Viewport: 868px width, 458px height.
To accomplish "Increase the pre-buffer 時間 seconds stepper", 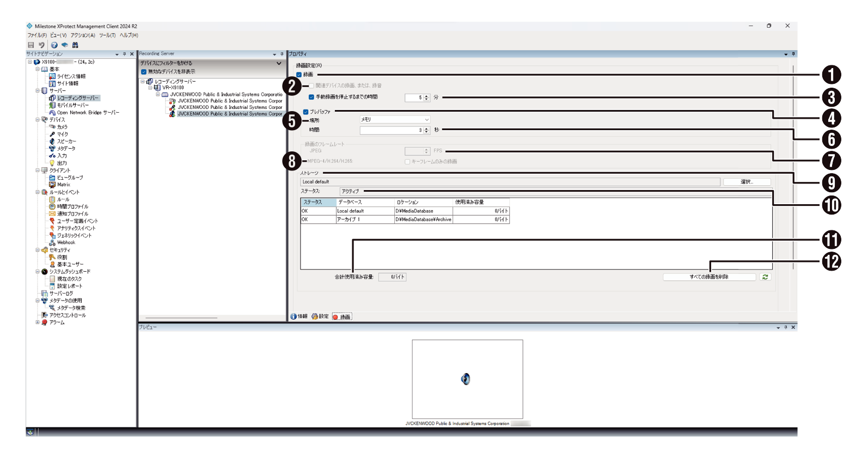I will tap(427, 129).
